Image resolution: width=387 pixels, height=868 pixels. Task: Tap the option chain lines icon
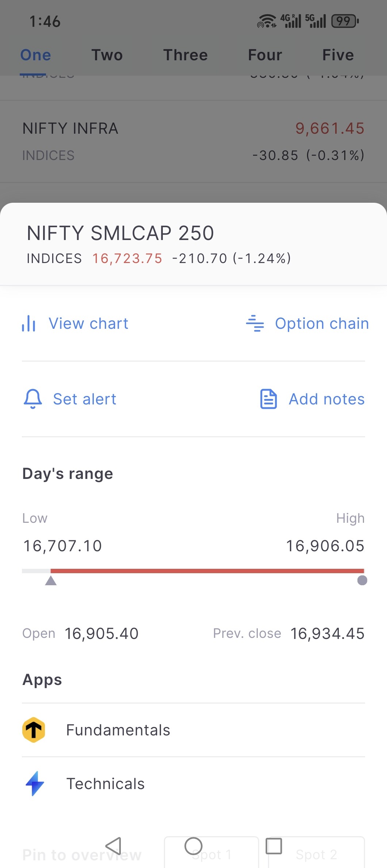pos(255,324)
